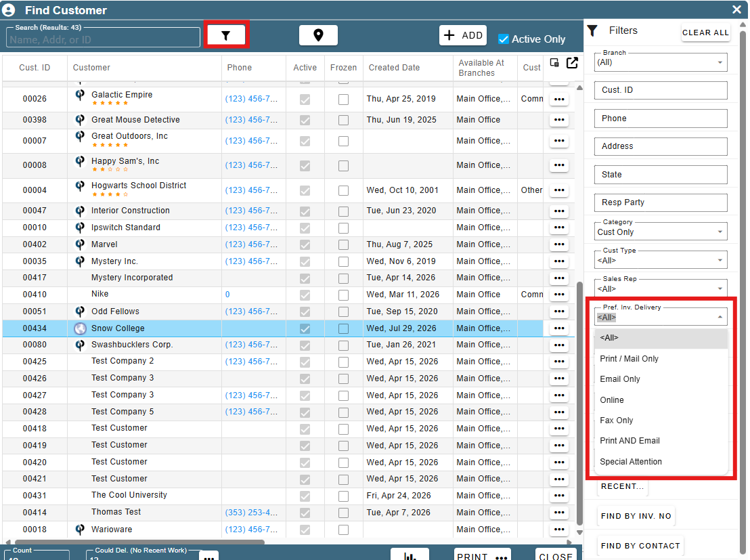Select Fax Only delivery option
Image resolution: width=750 pixels, height=560 pixels.
[x=661, y=421]
